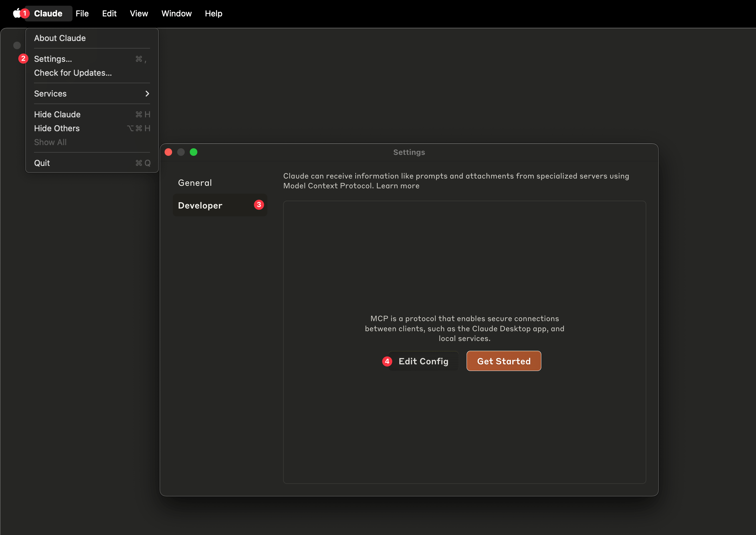The image size is (756, 535).
Task: Open the Claude app menu
Action: [48, 14]
